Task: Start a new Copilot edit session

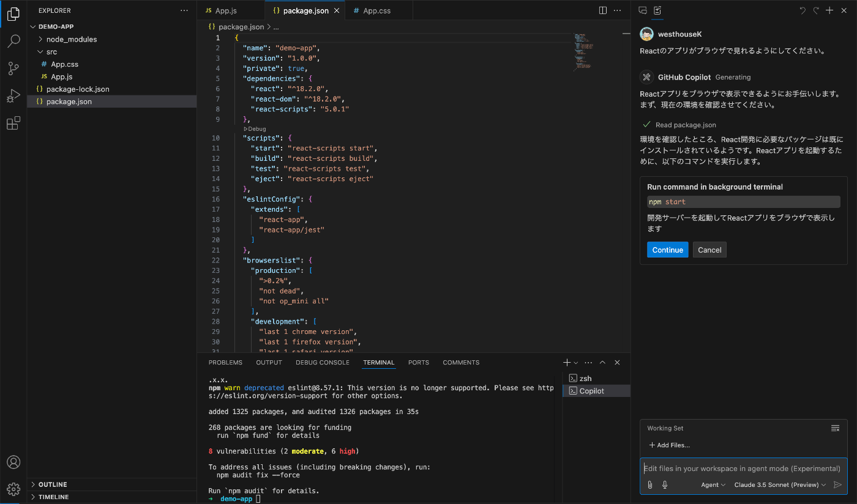Action: (829, 10)
